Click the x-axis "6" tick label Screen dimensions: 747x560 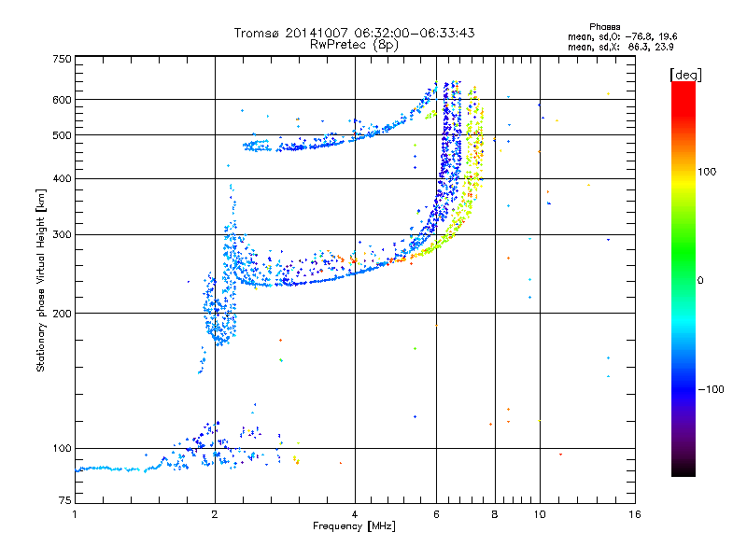point(436,514)
